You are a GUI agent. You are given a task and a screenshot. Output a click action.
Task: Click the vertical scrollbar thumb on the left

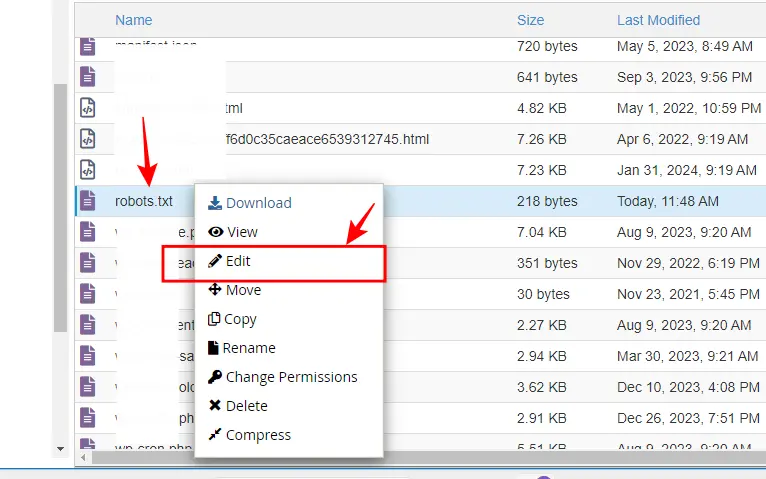(60, 208)
